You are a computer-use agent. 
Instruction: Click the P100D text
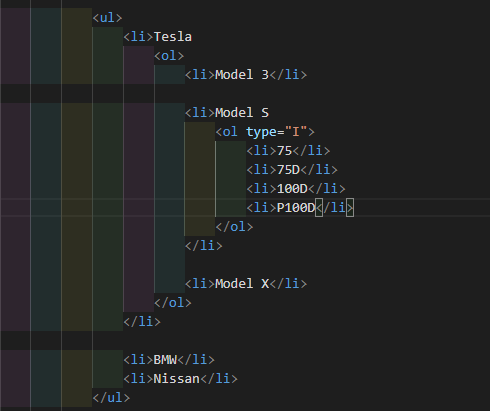296,208
